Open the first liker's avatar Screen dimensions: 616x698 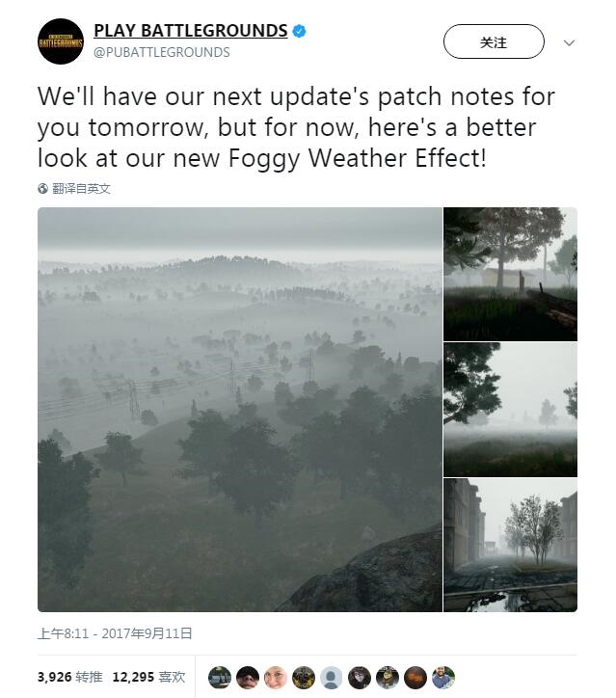click(220, 678)
